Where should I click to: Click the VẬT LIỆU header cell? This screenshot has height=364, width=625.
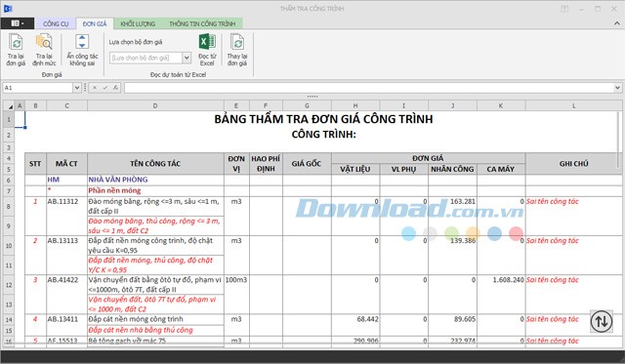point(355,169)
